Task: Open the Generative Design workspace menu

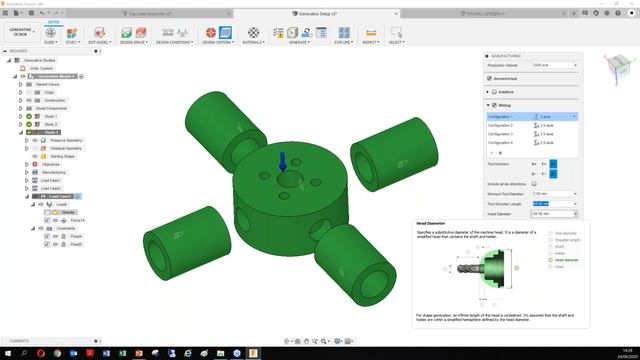Action: coord(22,33)
